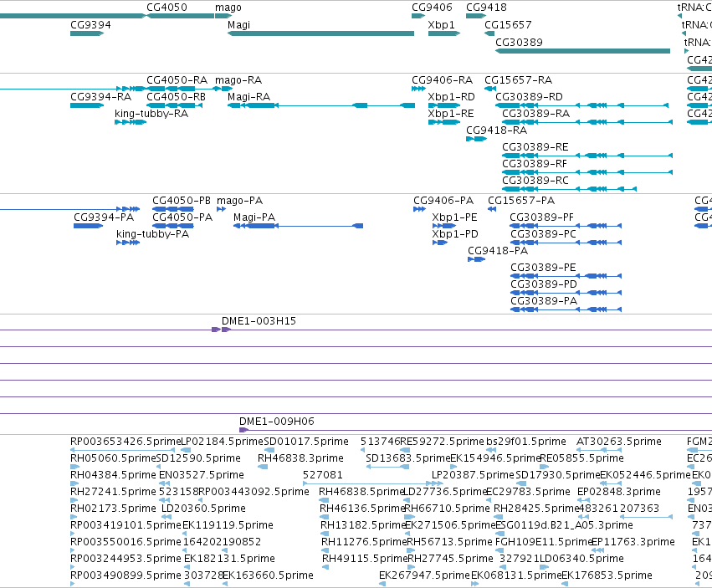Click transcript label mago-RA
This screenshot has width=712, height=588.
click(x=238, y=80)
